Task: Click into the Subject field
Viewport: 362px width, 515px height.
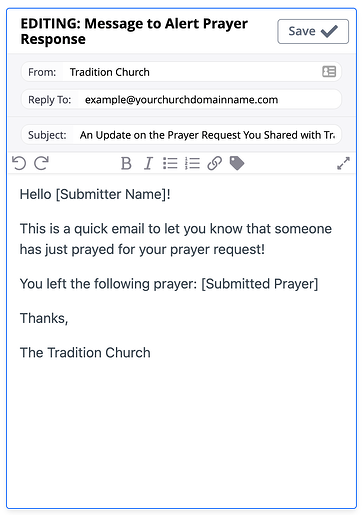Action: coord(207,135)
